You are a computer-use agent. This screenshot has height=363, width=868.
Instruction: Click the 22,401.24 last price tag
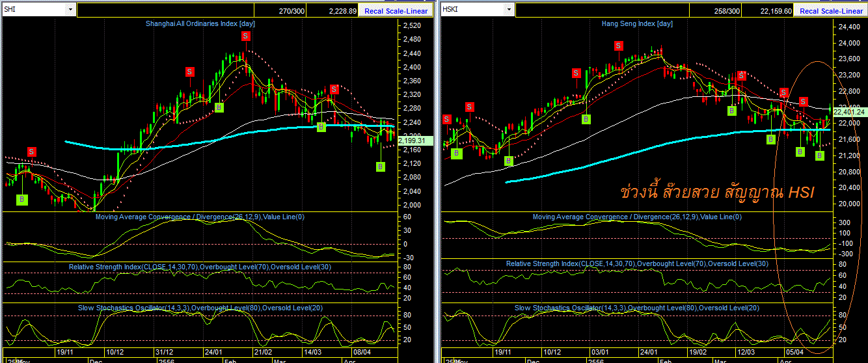[849, 112]
